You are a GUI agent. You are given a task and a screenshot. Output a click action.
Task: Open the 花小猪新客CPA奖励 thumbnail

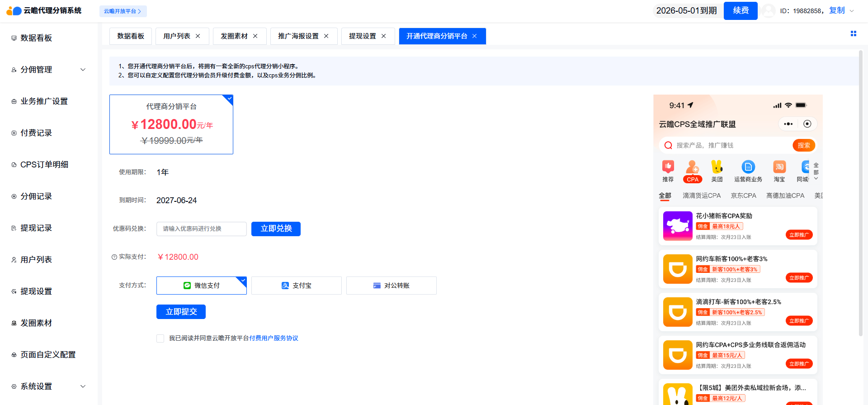point(678,226)
